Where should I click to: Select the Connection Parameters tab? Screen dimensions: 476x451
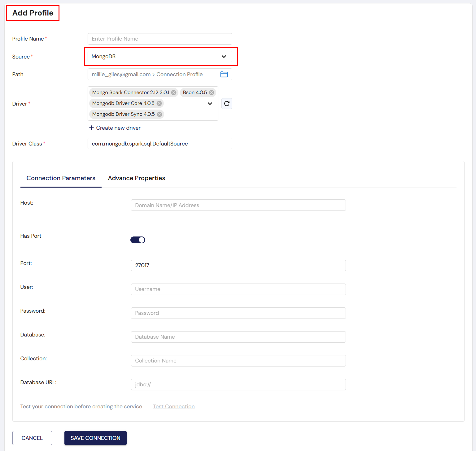pos(61,178)
